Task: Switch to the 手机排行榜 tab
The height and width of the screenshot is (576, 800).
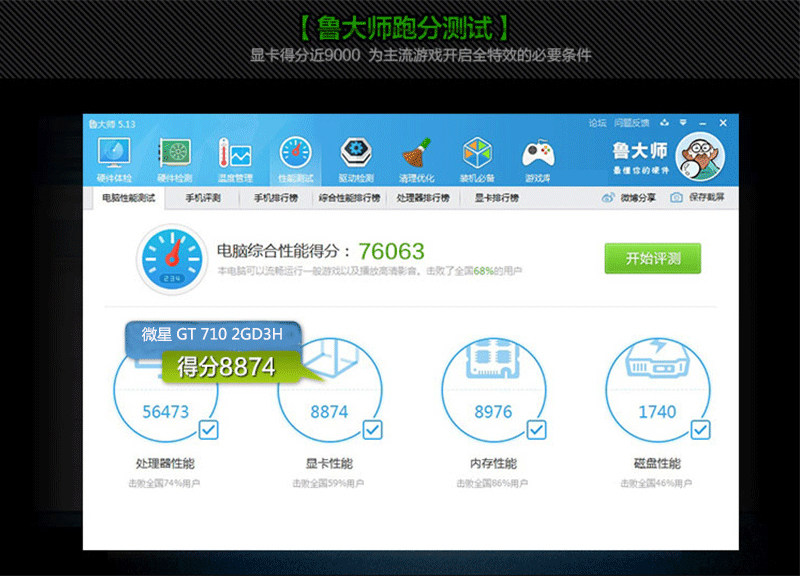Action: [276, 198]
